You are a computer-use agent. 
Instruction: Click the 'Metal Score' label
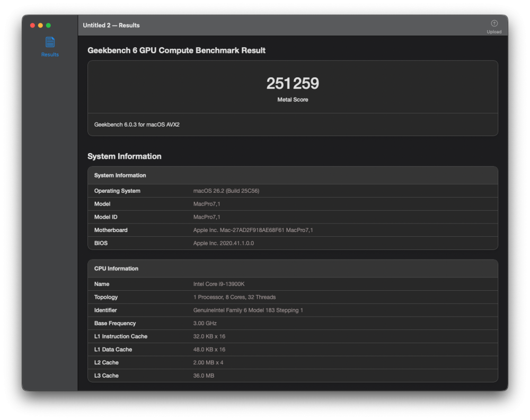293,100
